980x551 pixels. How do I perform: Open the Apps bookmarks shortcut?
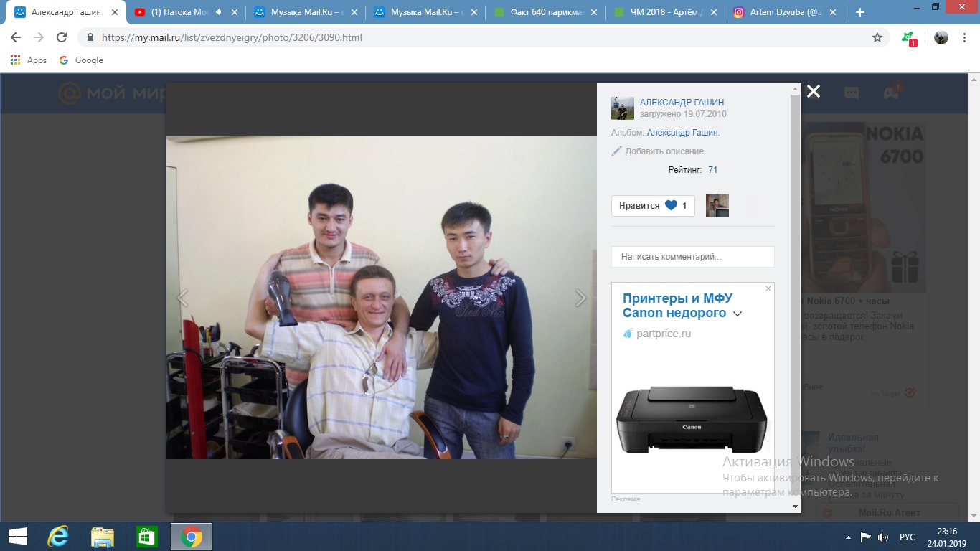pos(29,60)
